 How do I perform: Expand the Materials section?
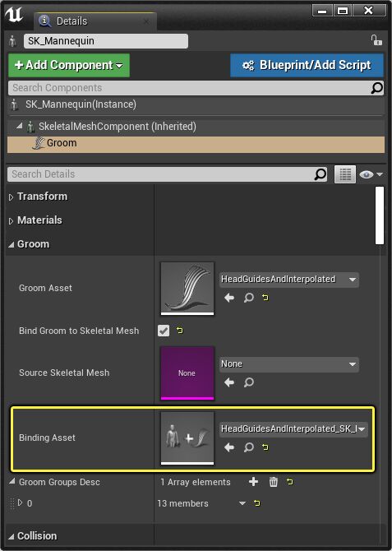coord(11,221)
